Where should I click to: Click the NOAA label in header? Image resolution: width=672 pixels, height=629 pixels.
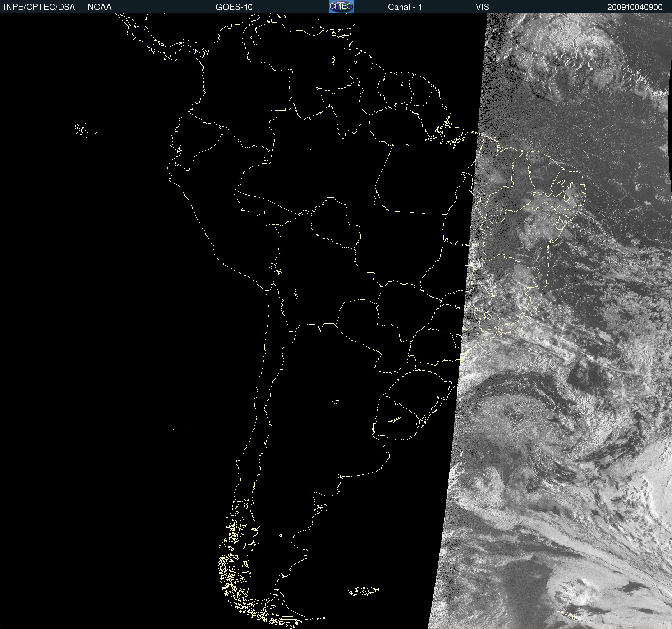tap(100, 7)
